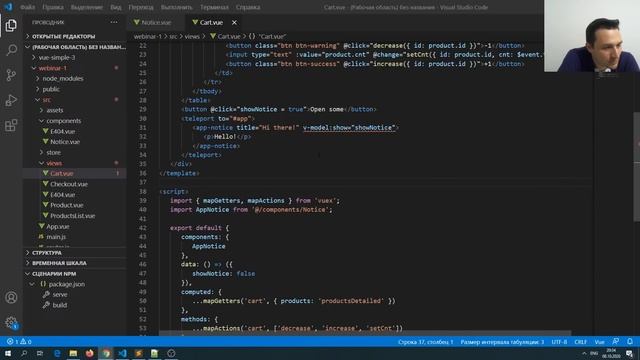
Task: Open the Explorer view in activity bar
Action: 11,25
